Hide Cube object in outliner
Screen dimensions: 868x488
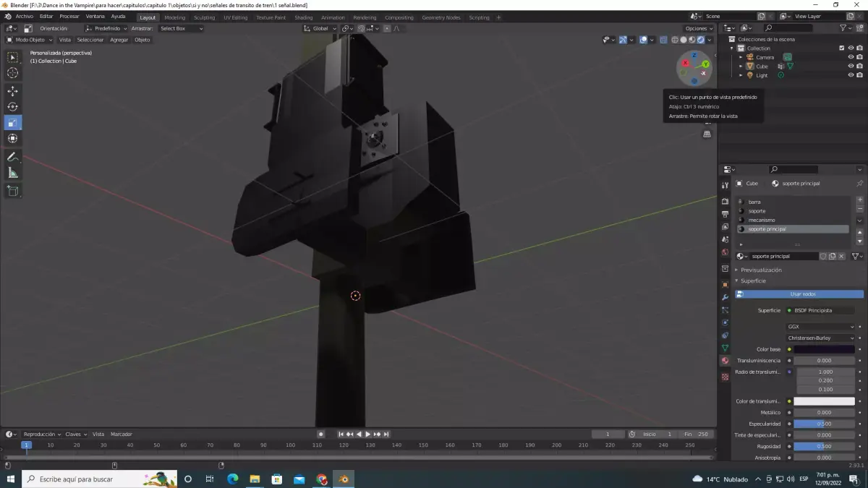point(851,66)
